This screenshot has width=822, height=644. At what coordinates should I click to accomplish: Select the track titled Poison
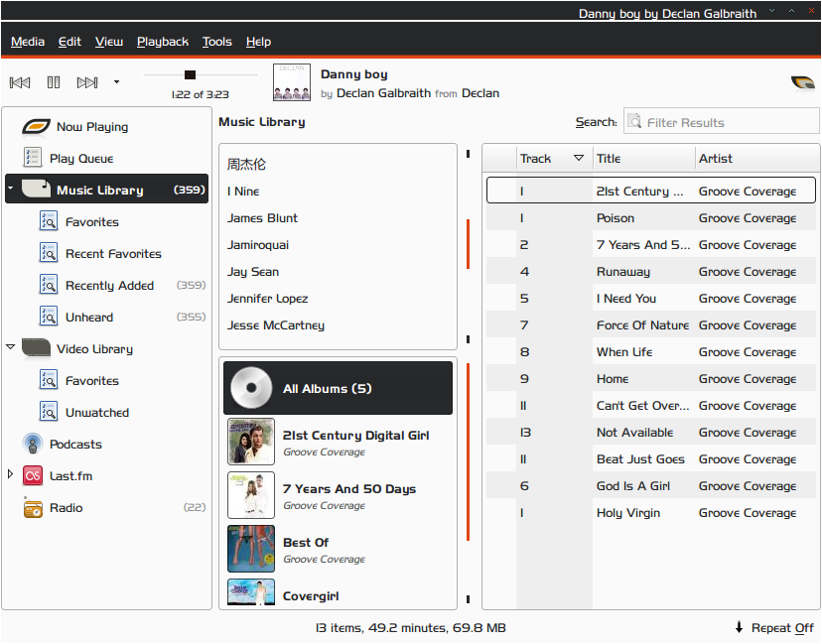click(651, 218)
